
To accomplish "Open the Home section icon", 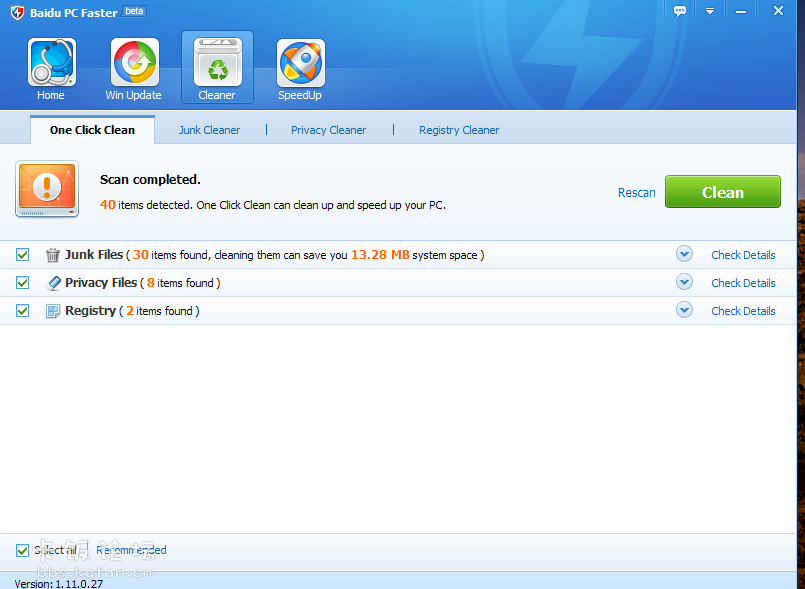I will [x=51, y=63].
